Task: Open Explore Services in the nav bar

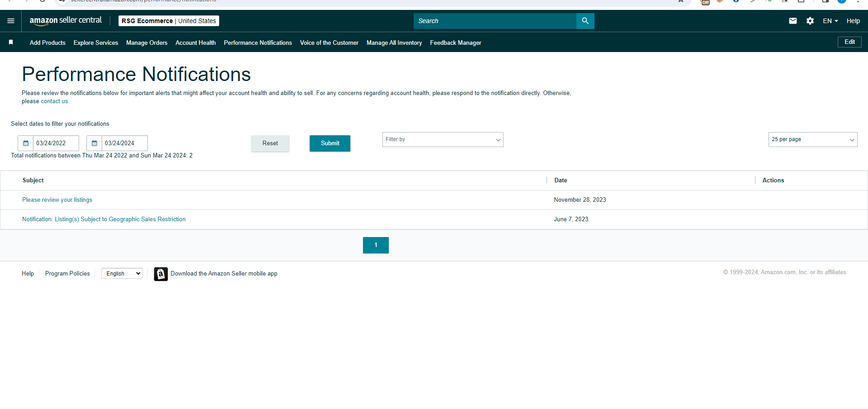Action: point(96,43)
